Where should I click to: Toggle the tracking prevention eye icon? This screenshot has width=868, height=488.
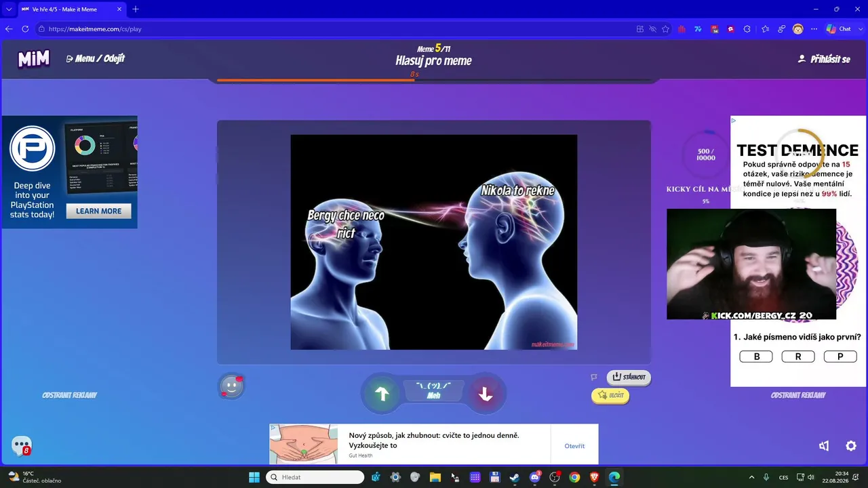pyautogui.click(x=652, y=29)
